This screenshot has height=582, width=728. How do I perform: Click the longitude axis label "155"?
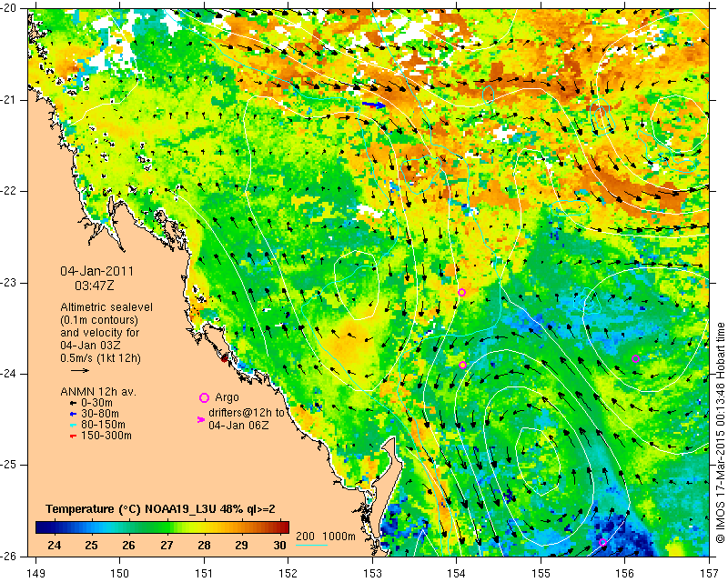coord(541,574)
